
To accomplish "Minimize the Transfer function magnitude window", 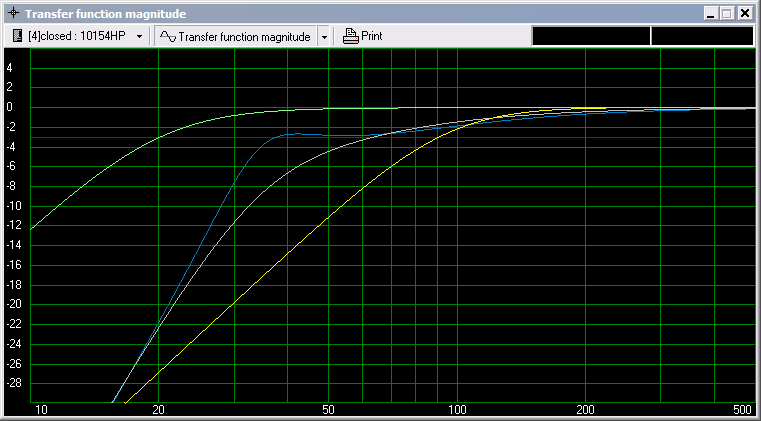I will click(x=711, y=14).
